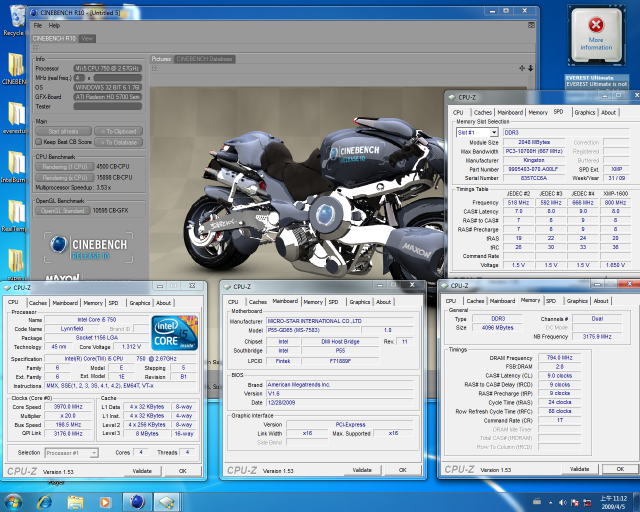Open SPD tab in CPU-Z Mainboard window

coord(333,302)
